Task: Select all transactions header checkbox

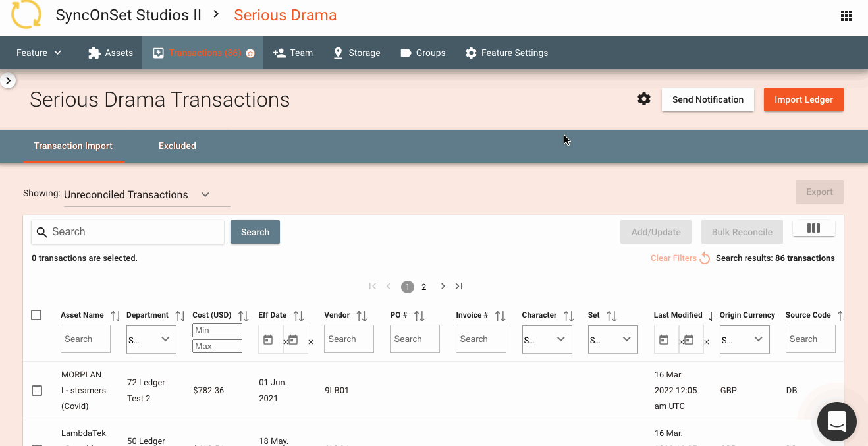Action: pos(36,315)
